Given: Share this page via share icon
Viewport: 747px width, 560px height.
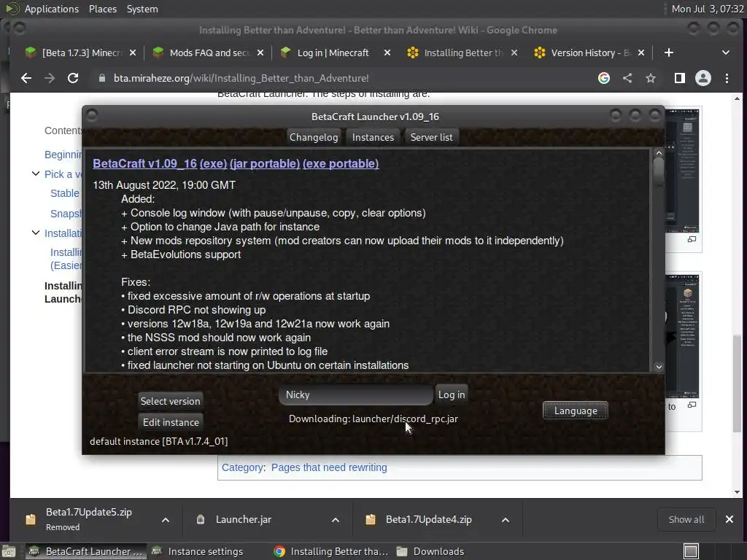Looking at the screenshot, I should coord(627,78).
